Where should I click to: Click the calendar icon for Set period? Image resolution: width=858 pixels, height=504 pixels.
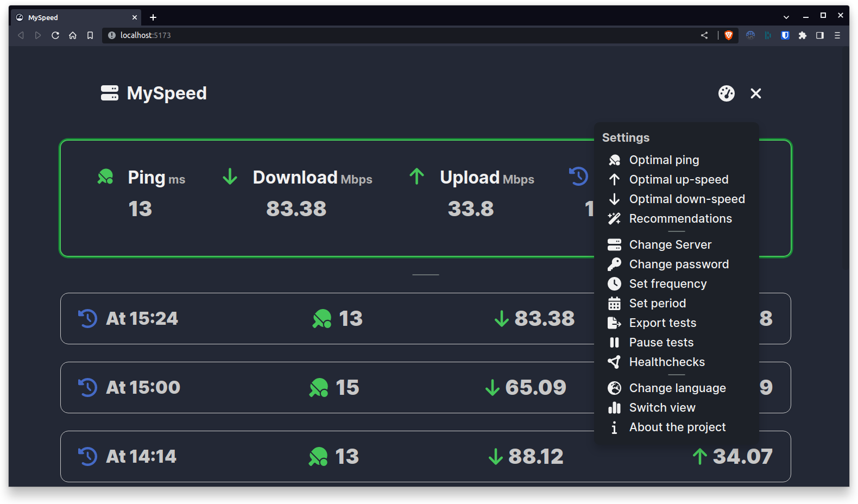coord(614,304)
